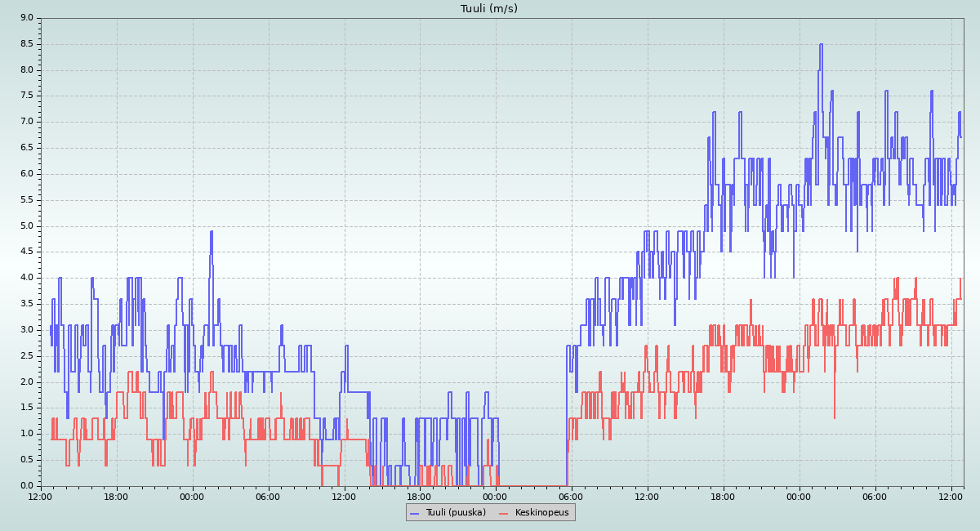Click the 4.5 y-axis label
Image resolution: width=980 pixels, height=531 pixels.
point(27,252)
